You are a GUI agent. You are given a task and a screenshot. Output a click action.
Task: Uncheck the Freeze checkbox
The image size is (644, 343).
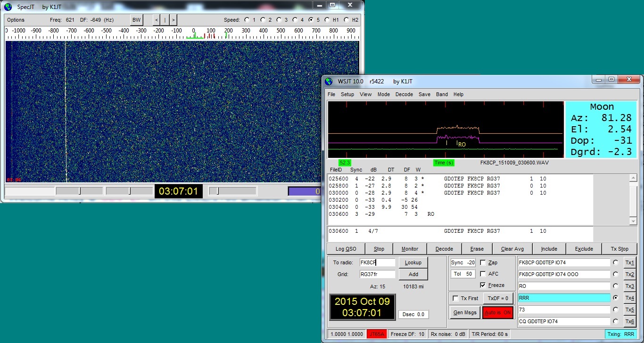[483, 285]
